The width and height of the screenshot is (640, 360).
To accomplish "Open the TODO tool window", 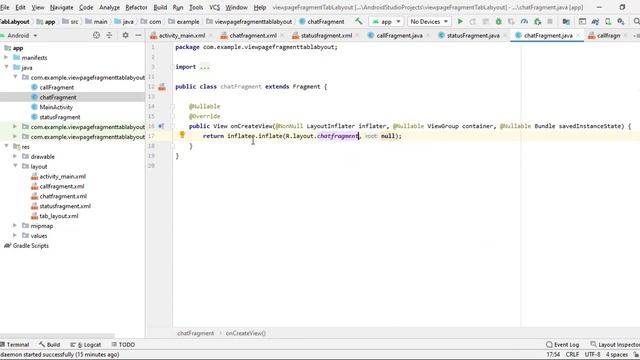I will [x=123, y=344].
